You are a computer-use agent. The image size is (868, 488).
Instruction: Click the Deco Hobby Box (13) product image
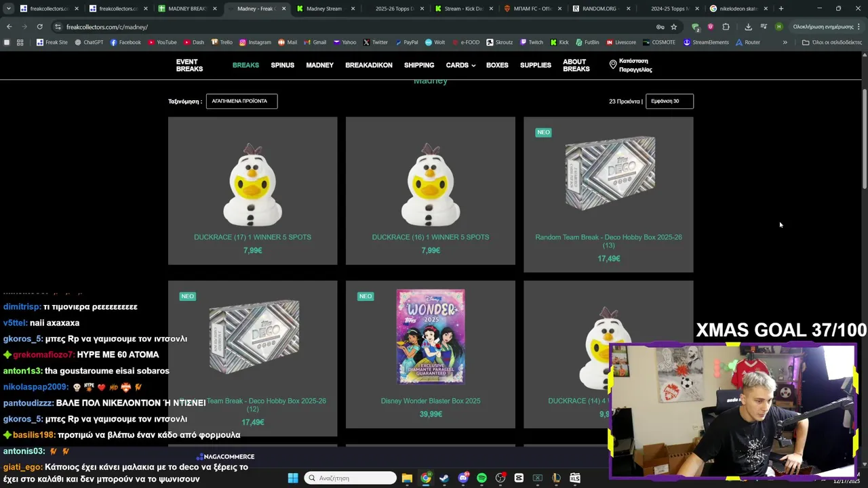pyautogui.click(x=610, y=174)
